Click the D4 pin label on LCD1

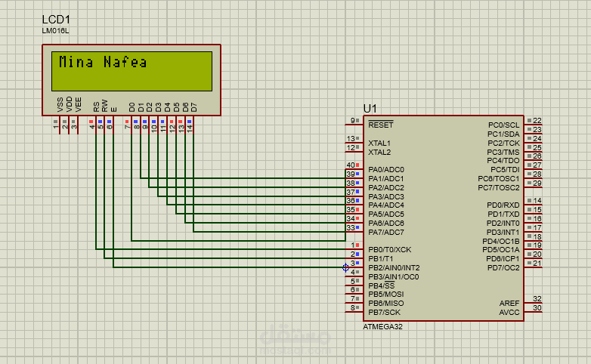point(167,107)
